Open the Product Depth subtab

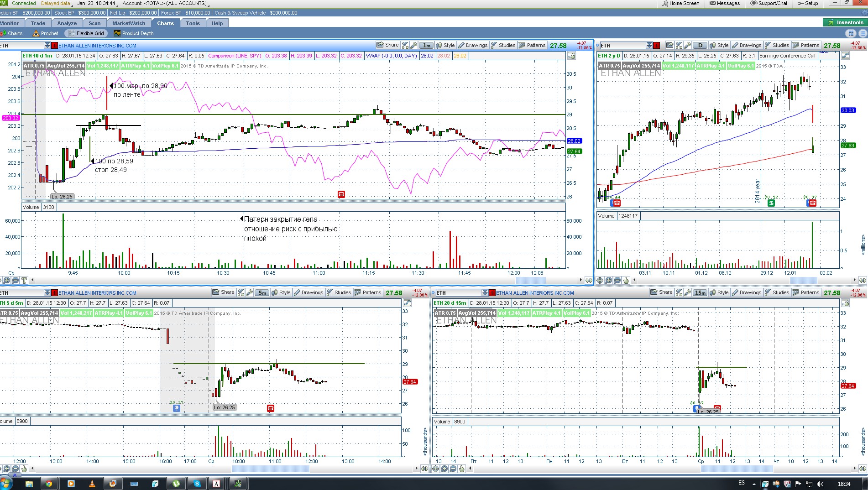(133, 33)
